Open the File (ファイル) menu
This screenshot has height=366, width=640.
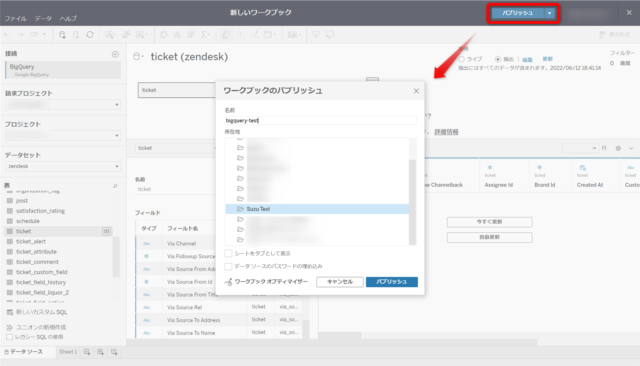16,18
